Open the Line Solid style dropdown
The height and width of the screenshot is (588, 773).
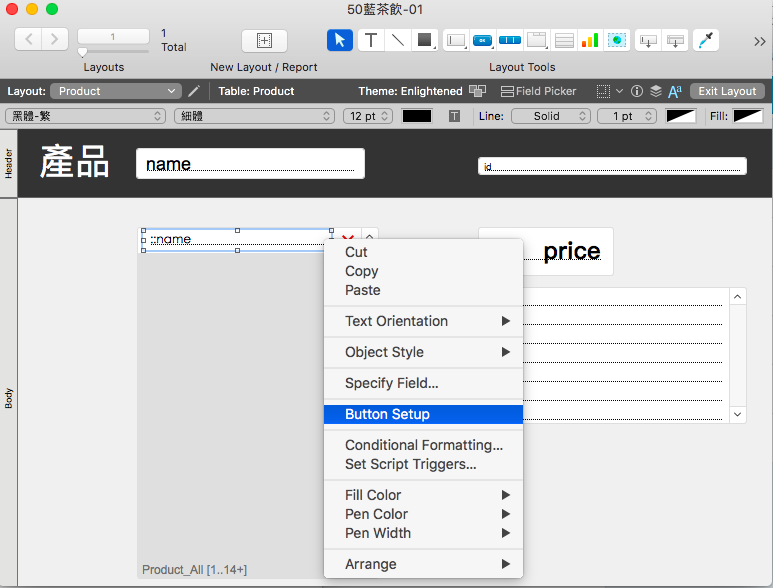(551, 116)
